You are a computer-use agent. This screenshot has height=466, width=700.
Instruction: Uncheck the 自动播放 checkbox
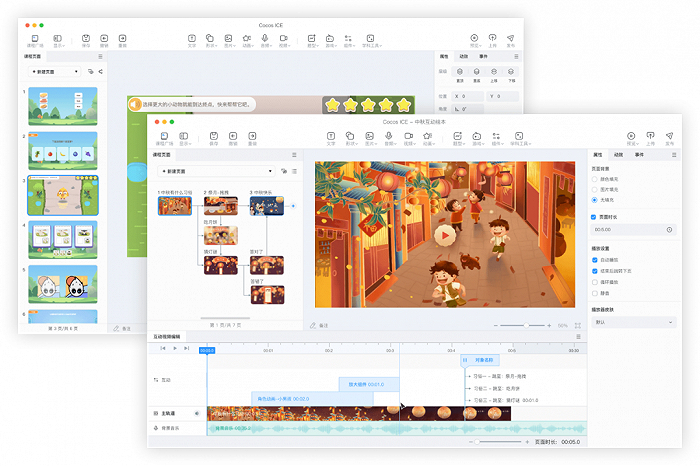595,260
